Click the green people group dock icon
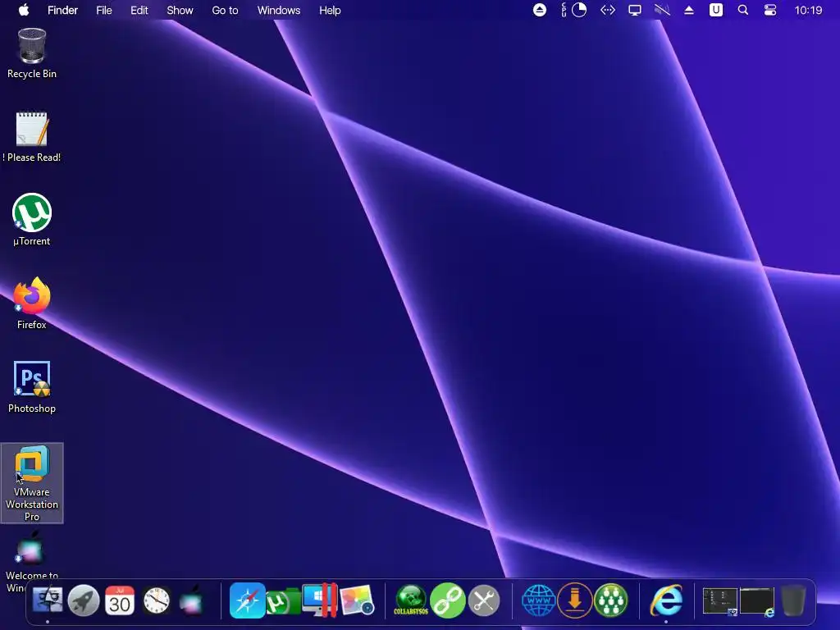Screen dimensions: 840x630 [610, 600]
